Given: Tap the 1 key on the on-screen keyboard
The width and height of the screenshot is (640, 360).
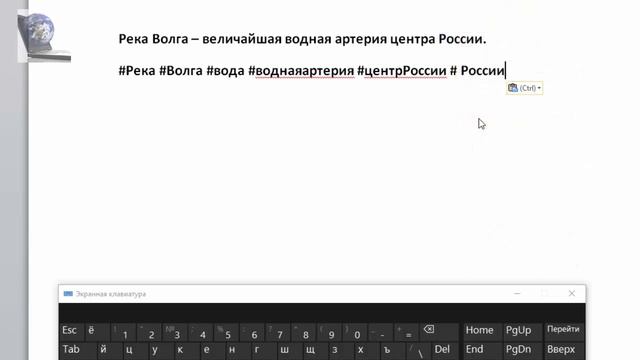Looking at the screenshot, I should pyautogui.click(x=123, y=332).
